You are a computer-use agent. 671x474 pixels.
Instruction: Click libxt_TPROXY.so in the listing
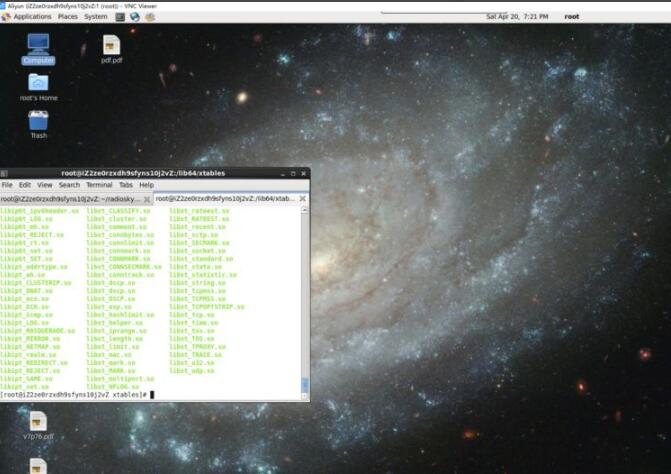coord(197,347)
